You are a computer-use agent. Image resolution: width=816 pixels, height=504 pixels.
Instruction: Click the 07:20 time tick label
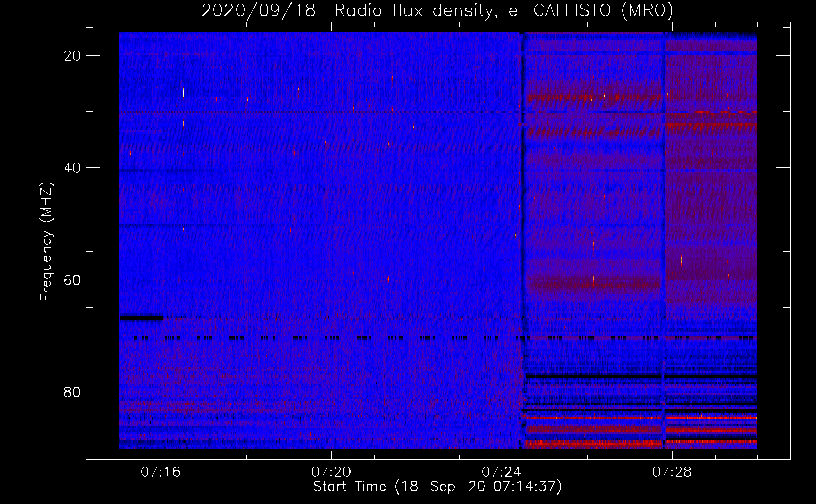[x=331, y=472]
